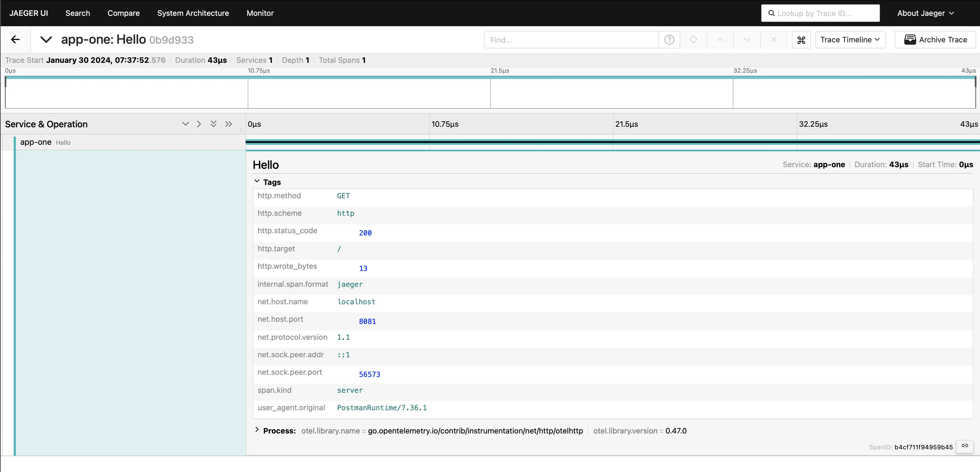Click user_agent.original PostmanRuntime value
Viewport: 980px width, 472px height.
pyautogui.click(x=381, y=408)
